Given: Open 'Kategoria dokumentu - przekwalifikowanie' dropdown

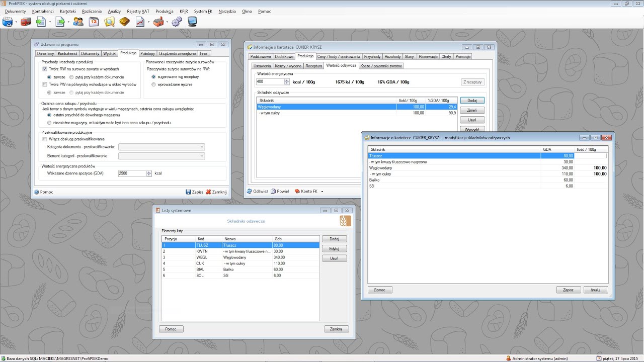Looking at the screenshot, I should pos(161,147).
